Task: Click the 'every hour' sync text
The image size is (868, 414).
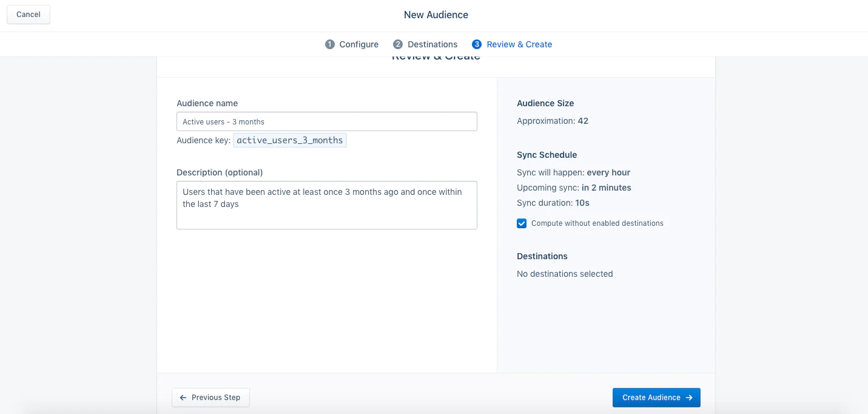Action: coord(608,172)
